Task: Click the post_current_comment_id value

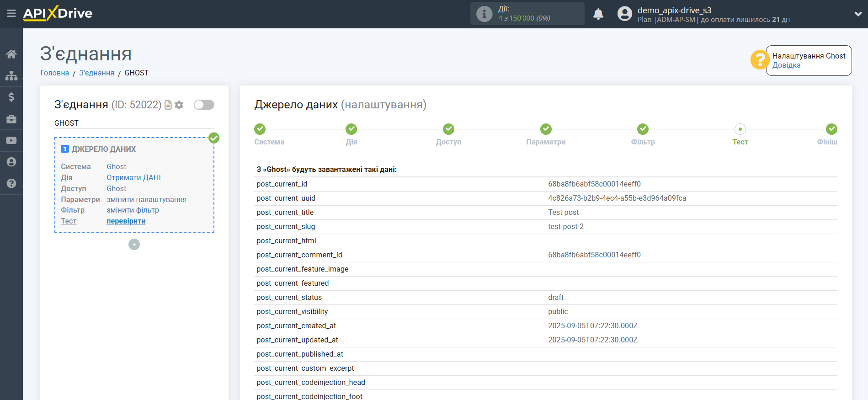Action: (594, 255)
